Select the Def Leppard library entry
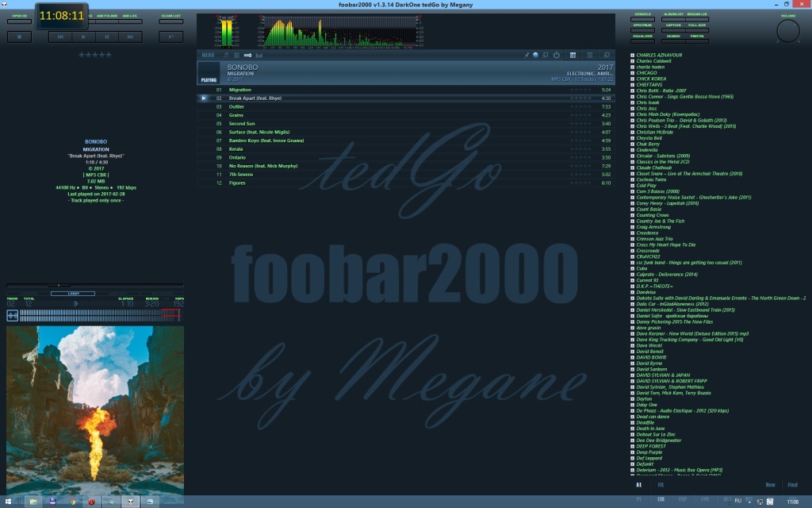812x508 pixels. click(649, 458)
